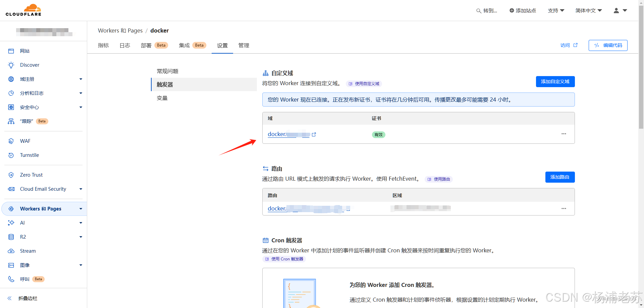Image resolution: width=644 pixels, height=308 pixels.
Task: Click the user account icon
Action: click(616, 10)
